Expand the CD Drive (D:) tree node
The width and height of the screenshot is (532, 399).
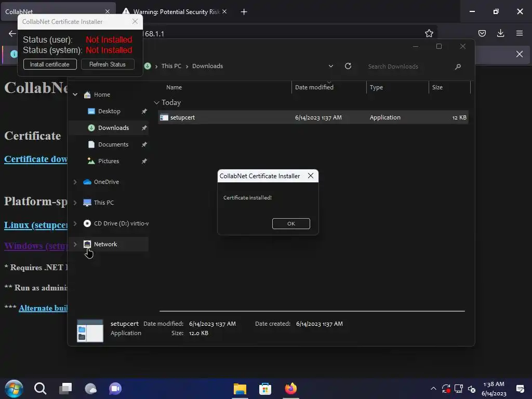(x=75, y=223)
